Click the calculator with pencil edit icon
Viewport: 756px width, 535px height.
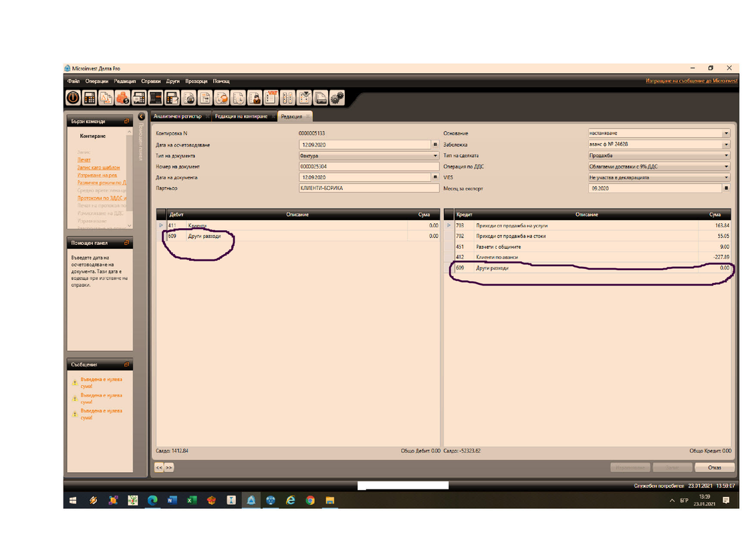[x=172, y=98]
